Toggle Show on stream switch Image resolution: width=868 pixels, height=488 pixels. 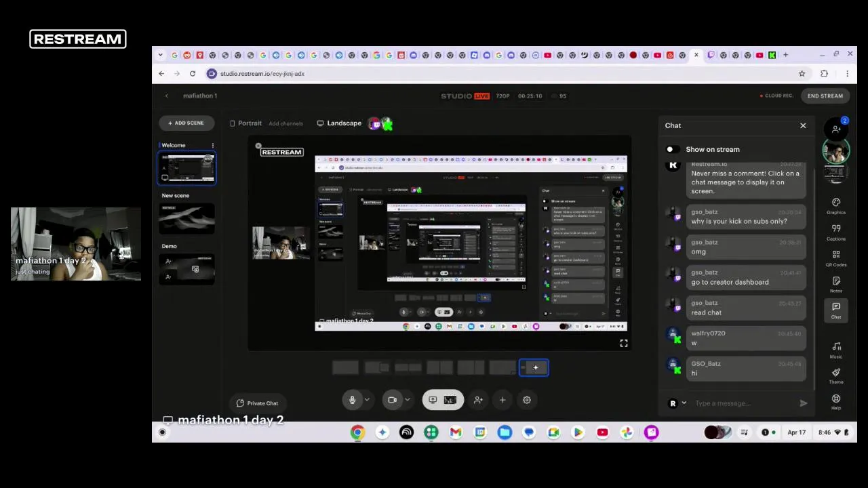(x=672, y=149)
